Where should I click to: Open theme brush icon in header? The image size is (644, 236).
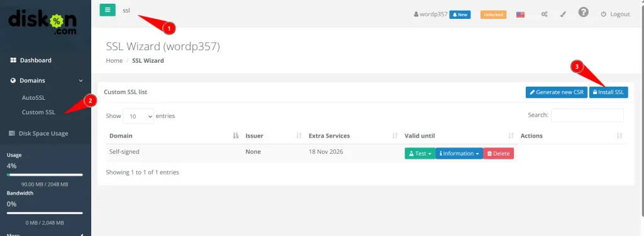[x=563, y=14]
